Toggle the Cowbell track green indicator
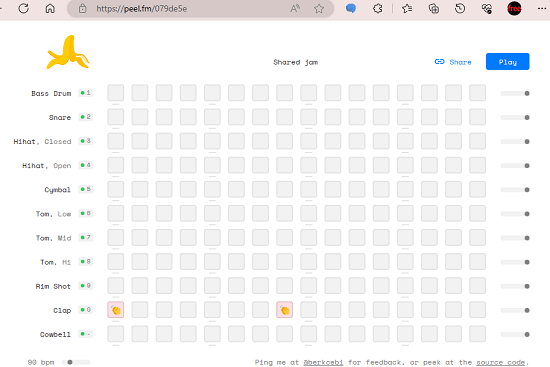The image size is (550, 367). point(83,334)
